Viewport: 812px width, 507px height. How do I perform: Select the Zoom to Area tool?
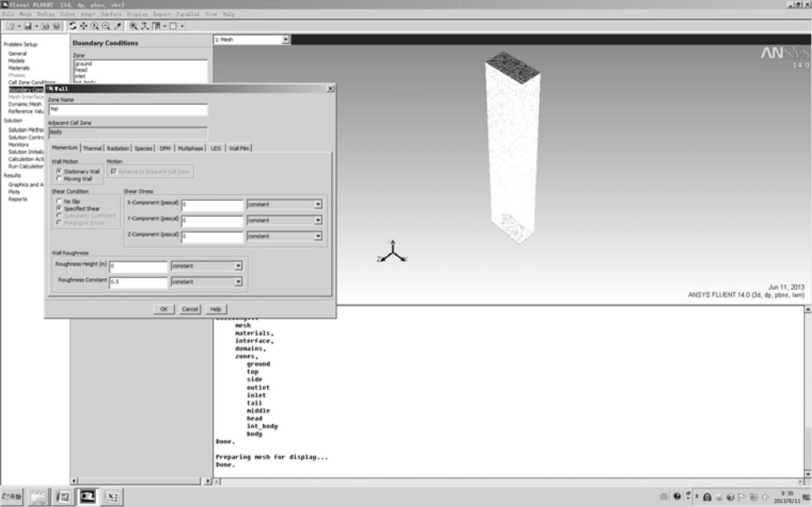point(106,26)
